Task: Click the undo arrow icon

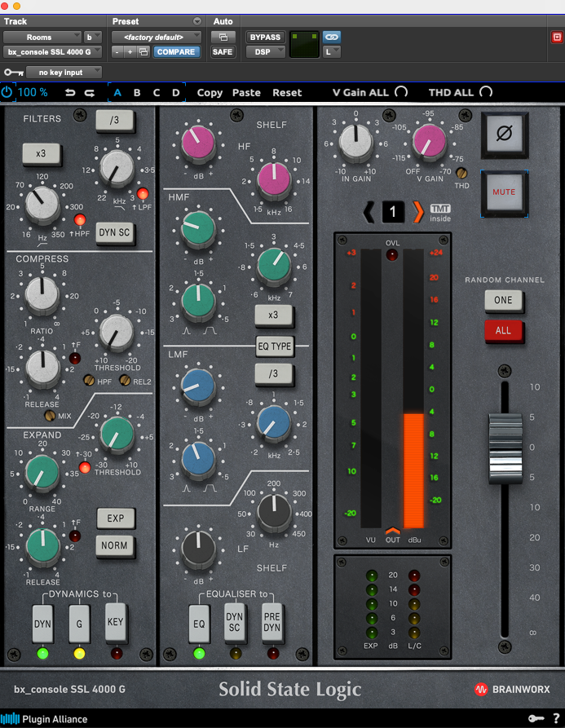Action: coord(70,92)
